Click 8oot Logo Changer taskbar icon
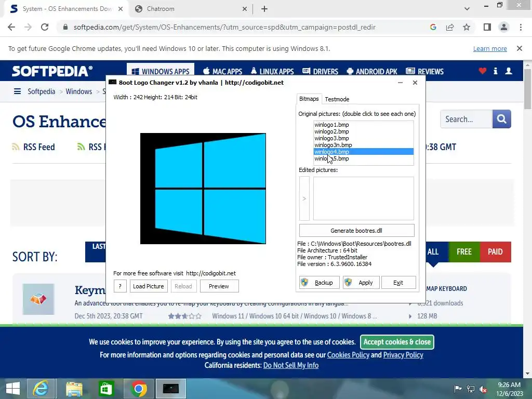This screenshot has width=532, height=399. [170, 389]
